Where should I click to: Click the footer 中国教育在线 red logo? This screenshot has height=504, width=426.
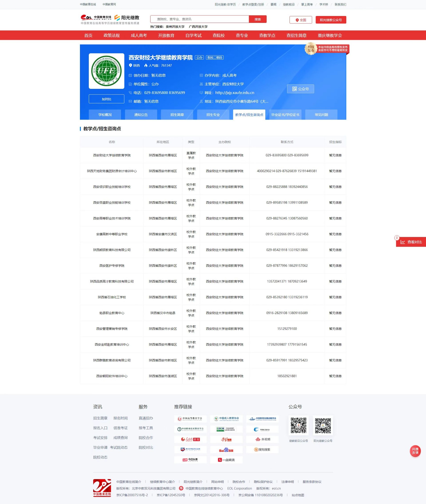coord(102,488)
